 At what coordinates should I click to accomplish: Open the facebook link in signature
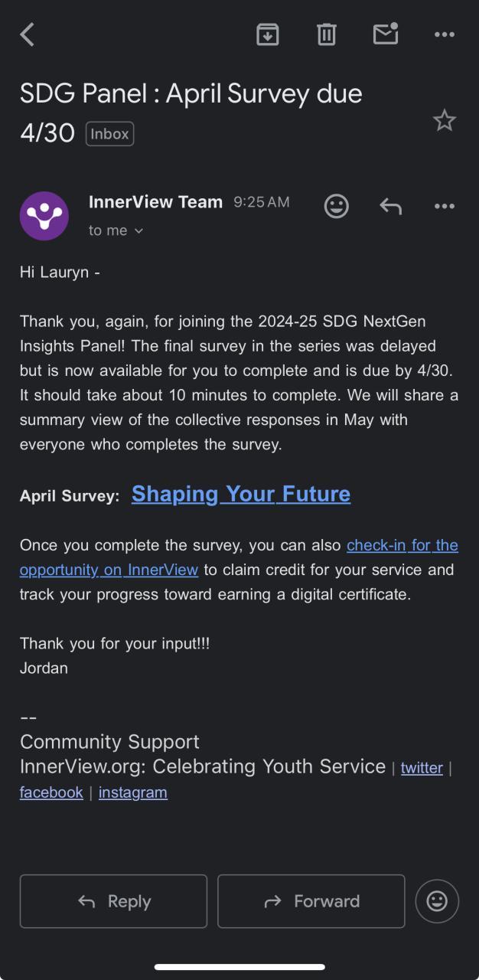pyautogui.click(x=51, y=792)
